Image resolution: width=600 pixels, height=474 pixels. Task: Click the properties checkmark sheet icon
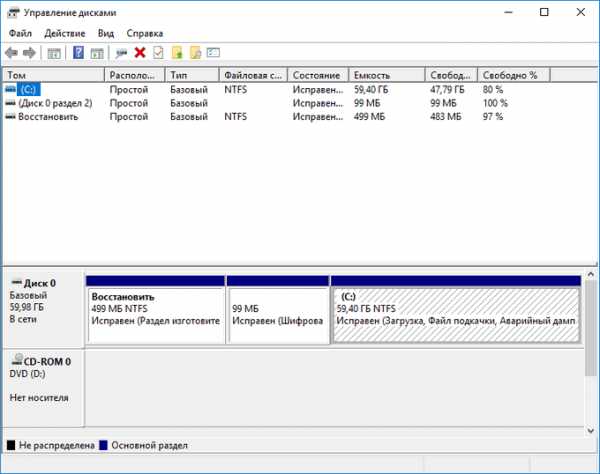point(158,52)
